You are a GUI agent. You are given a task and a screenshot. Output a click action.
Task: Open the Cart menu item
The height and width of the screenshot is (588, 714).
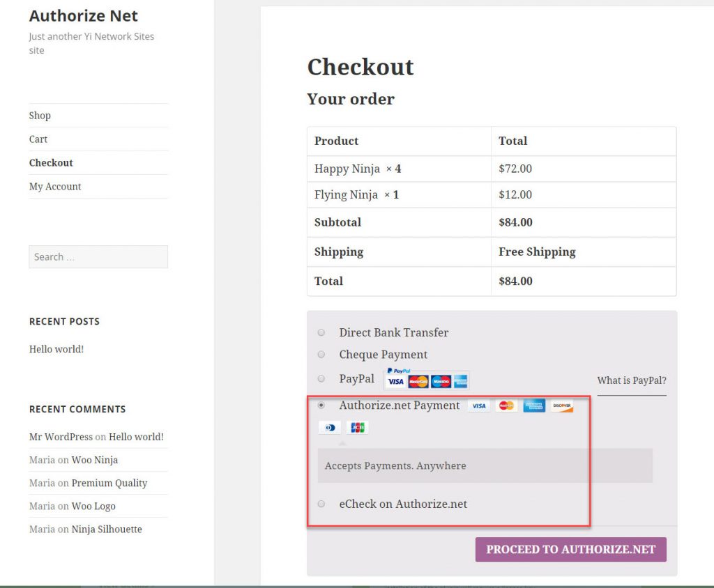38,139
